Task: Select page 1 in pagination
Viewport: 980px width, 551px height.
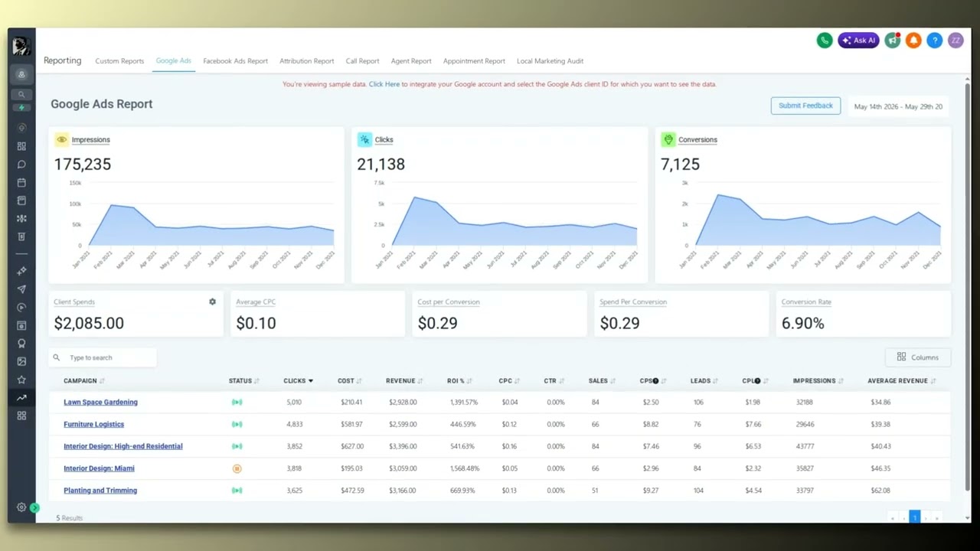Action: coord(914,517)
